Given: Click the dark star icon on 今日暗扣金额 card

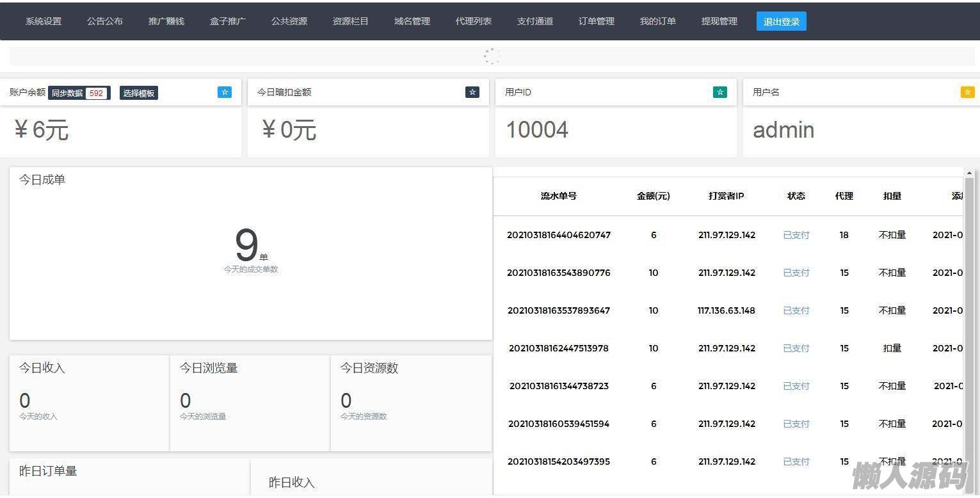Looking at the screenshot, I should pyautogui.click(x=472, y=92).
